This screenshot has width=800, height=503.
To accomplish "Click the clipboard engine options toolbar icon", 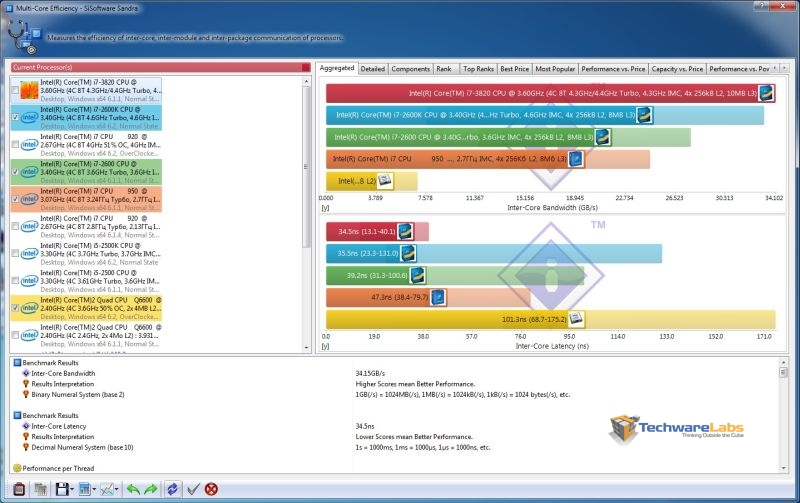I will point(19,489).
